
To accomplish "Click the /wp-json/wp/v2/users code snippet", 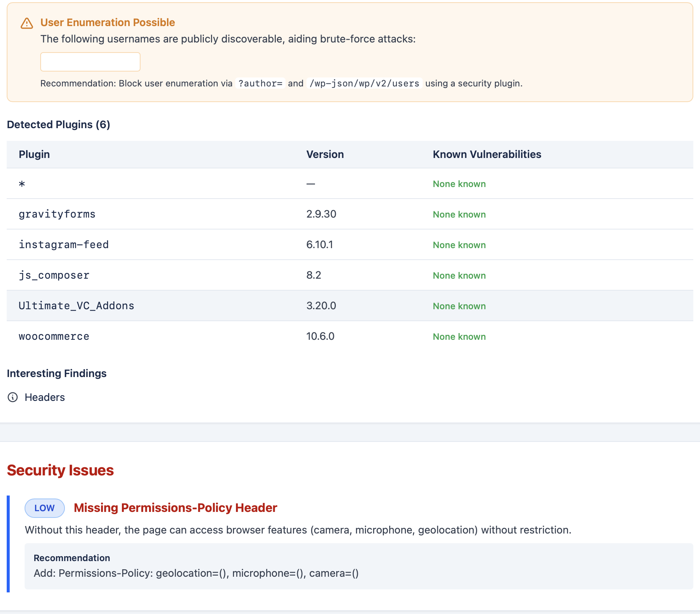I will click(x=364, y=83).
